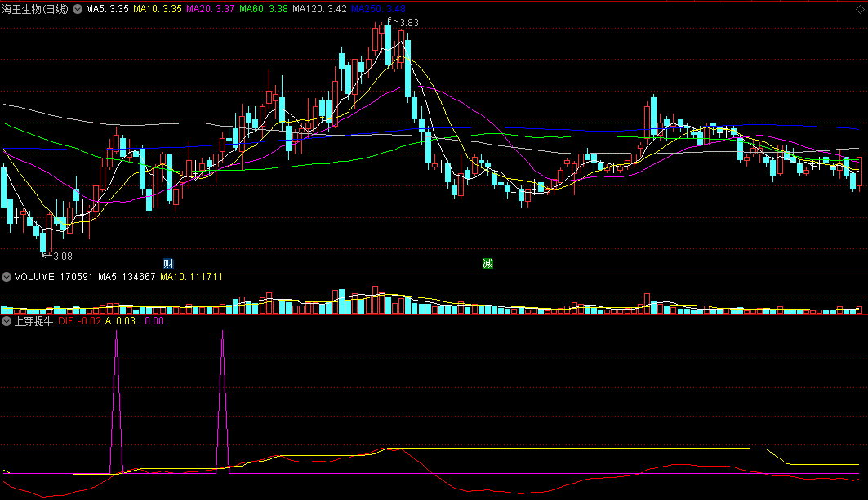868x500 pixels.
Task: Click the green 减 marker icon
Action: (487, 264)
